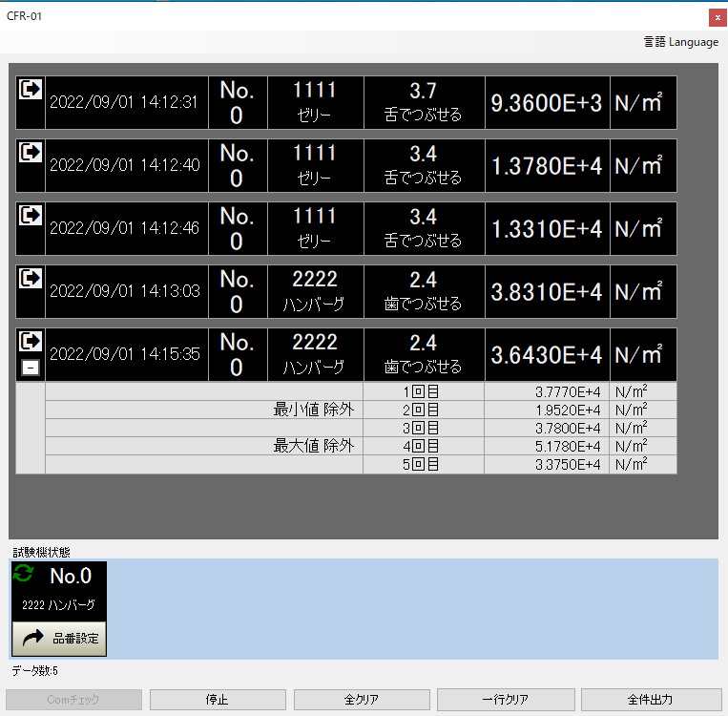Viewport: 728px width, 716px height.
Task: Click 2回目 measurement detail row
Action: click(x=361, y=410)
